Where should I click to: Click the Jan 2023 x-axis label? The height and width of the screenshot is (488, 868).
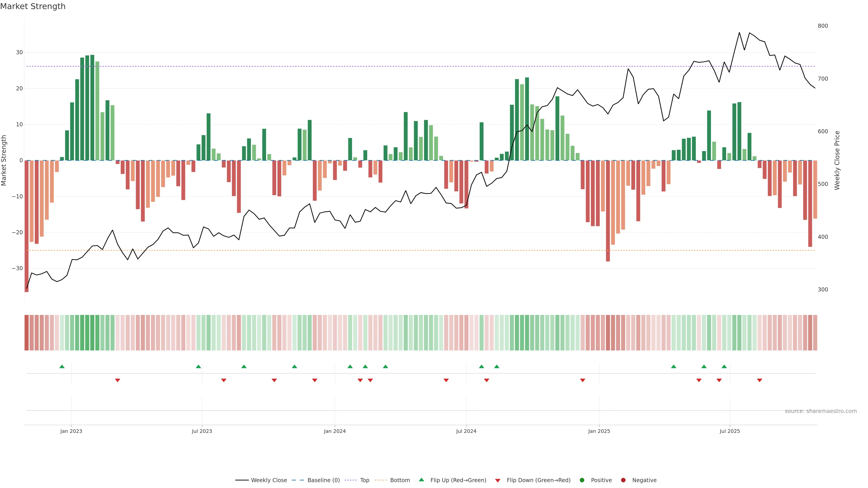tap(71, 431)
